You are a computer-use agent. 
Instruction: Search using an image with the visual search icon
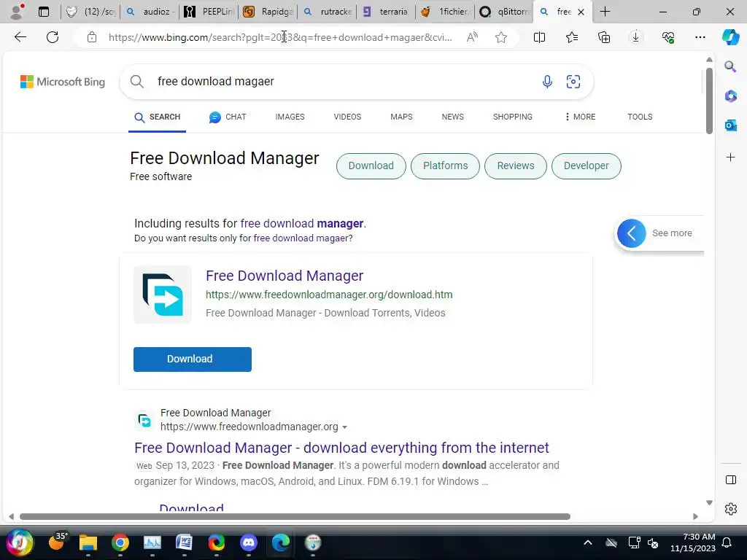coord(573,82)
